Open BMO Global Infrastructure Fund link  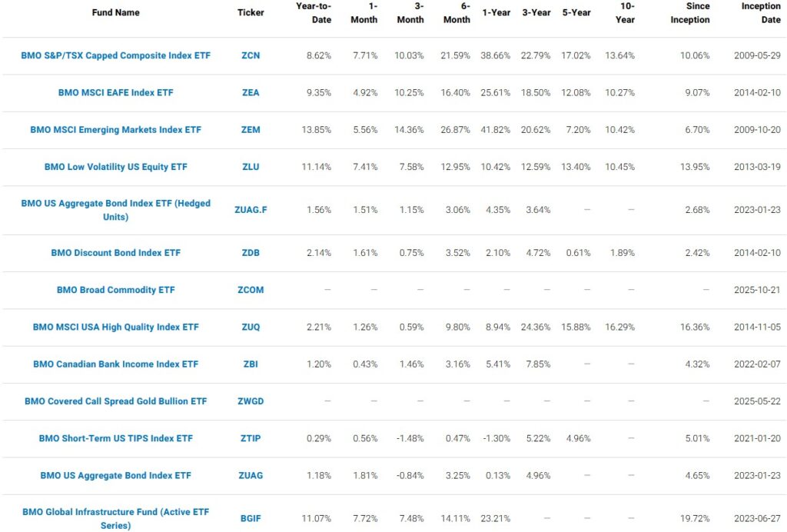115,511
